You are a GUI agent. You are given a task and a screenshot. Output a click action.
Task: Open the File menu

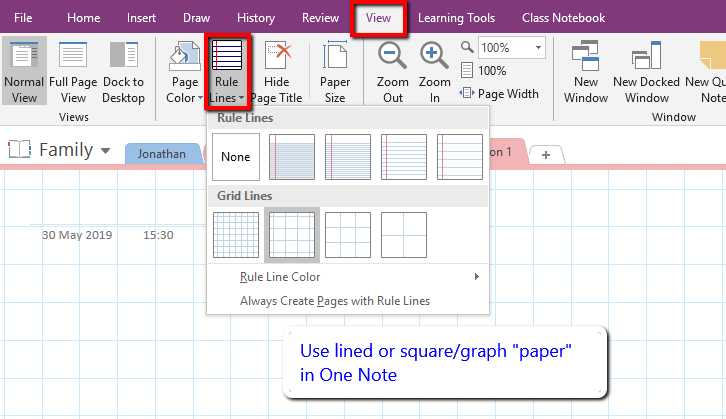coord(23,18)
